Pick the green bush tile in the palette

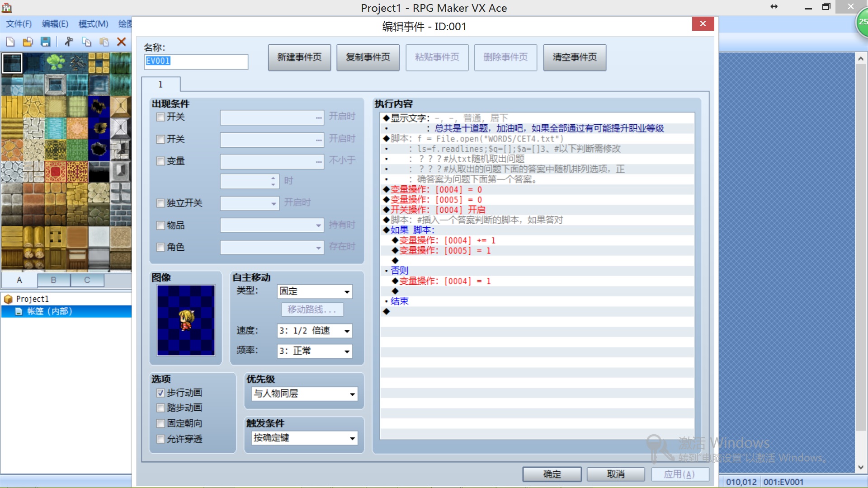point(56,63)
